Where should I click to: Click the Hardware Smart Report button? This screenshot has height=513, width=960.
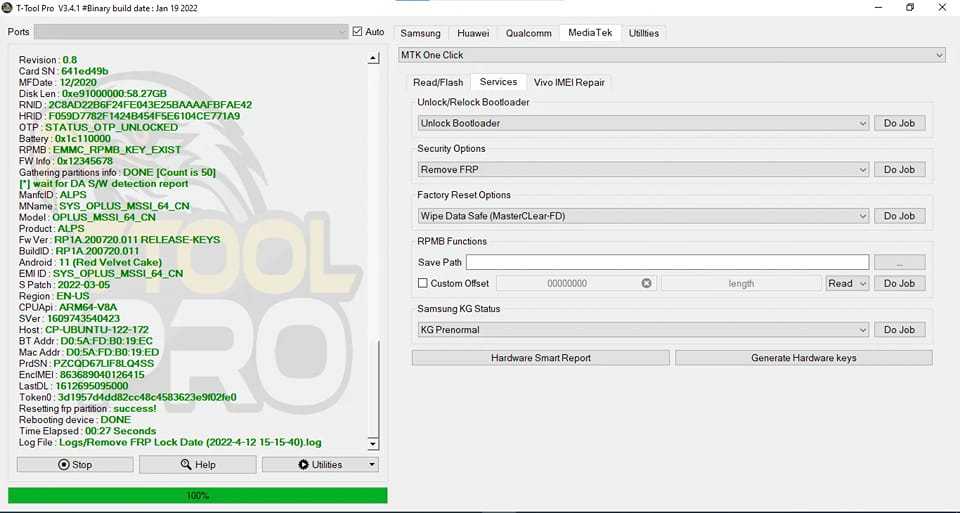(541, 358)
